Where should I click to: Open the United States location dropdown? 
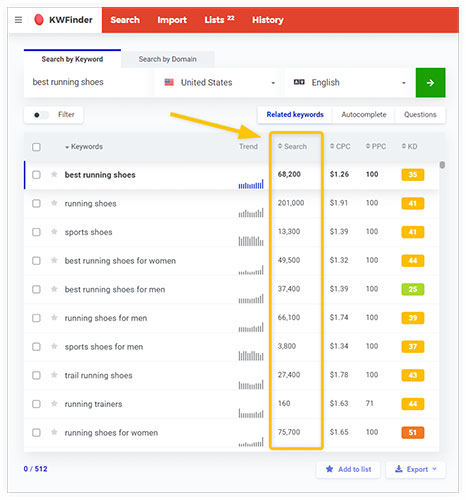(x=220, y=83)
